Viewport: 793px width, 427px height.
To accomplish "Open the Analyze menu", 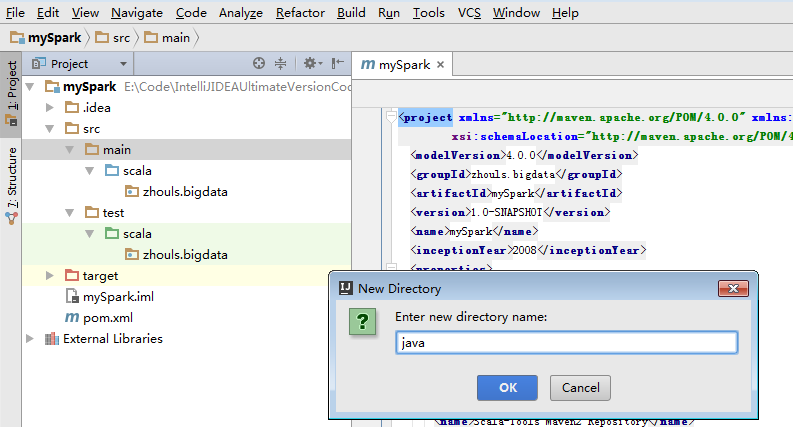I will [x=240, y=13].
